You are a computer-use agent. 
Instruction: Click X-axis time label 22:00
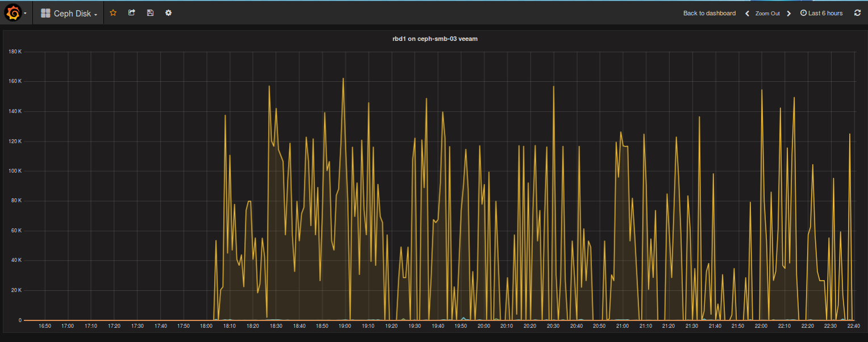pos(761,326)
